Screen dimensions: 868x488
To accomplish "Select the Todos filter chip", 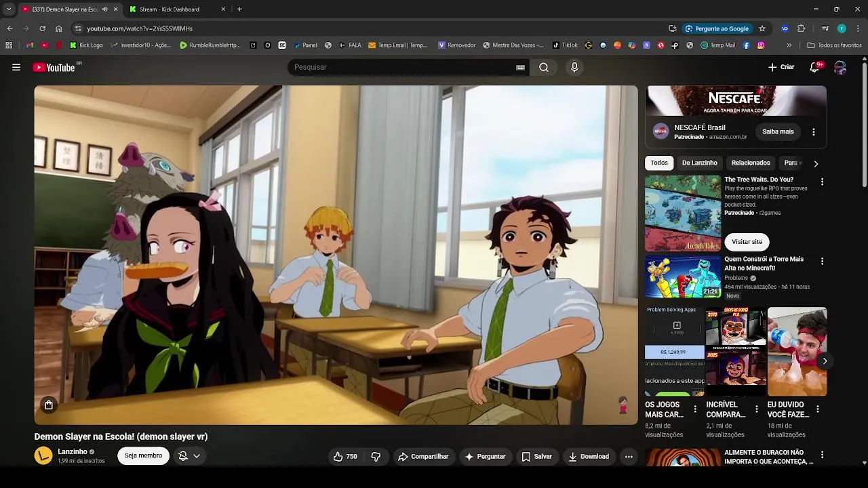I will [x=659, y=163].
